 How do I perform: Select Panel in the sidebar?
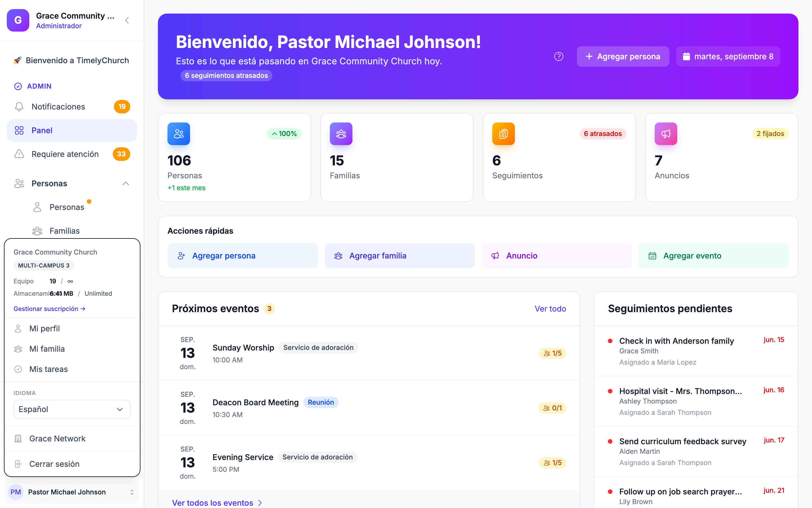point(72,130)
